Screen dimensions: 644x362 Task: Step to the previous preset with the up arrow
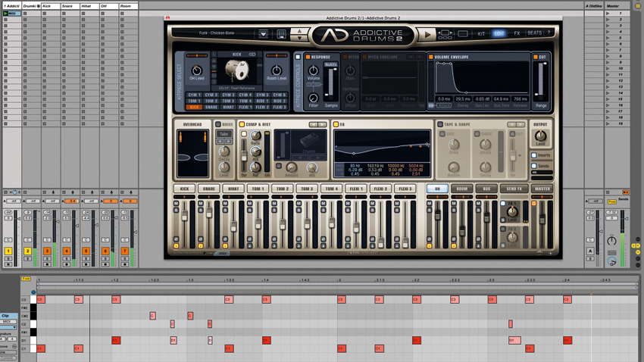299,31
